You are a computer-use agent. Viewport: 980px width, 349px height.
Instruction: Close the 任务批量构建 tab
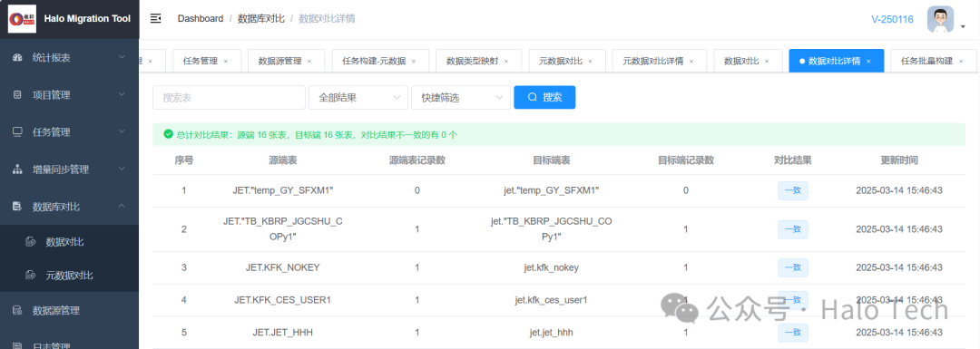960,61
